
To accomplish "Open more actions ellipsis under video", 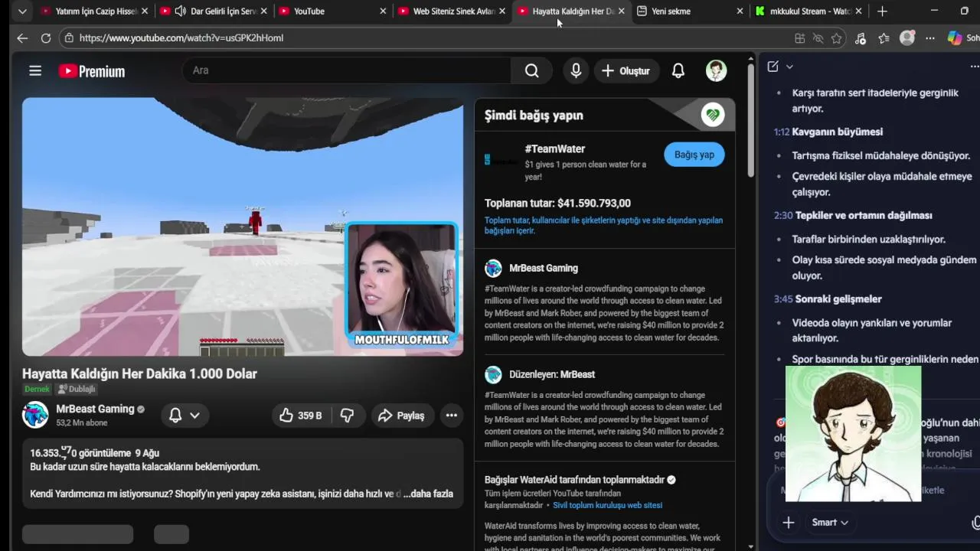I will 452,416.
